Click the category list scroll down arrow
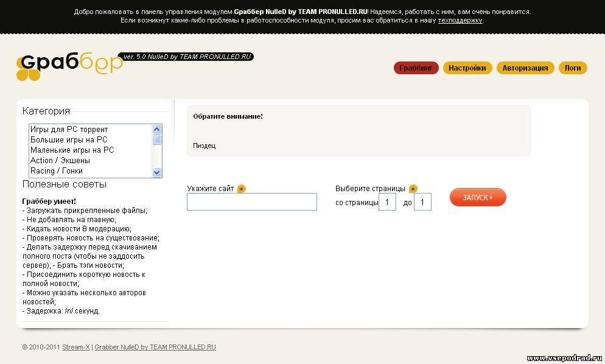Viewport: 605px width, 364px height. click(156, 172)
